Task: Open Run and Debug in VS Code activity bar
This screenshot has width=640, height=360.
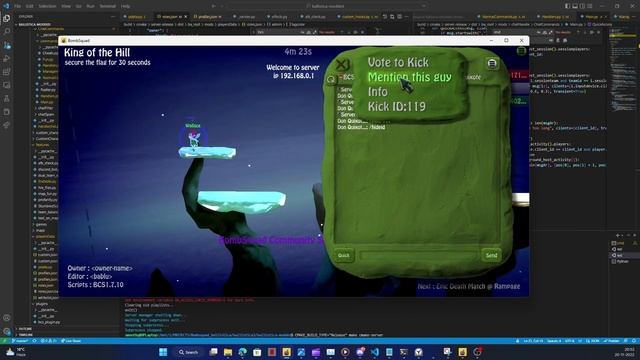Action: (7, 58)
